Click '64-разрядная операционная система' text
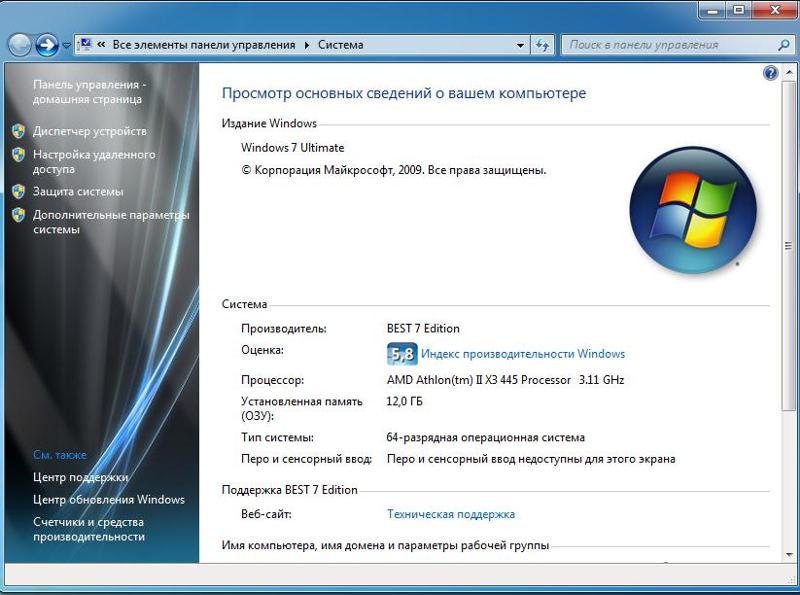This screenshot has height=595, width=800. pyautogui.click(x=485, y=438)
